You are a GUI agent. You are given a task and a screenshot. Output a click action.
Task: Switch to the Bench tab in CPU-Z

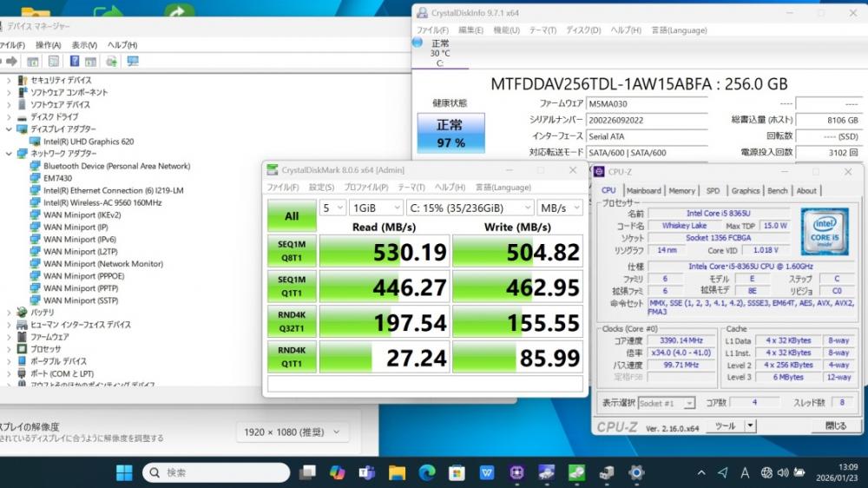click(x=777, y=190)
